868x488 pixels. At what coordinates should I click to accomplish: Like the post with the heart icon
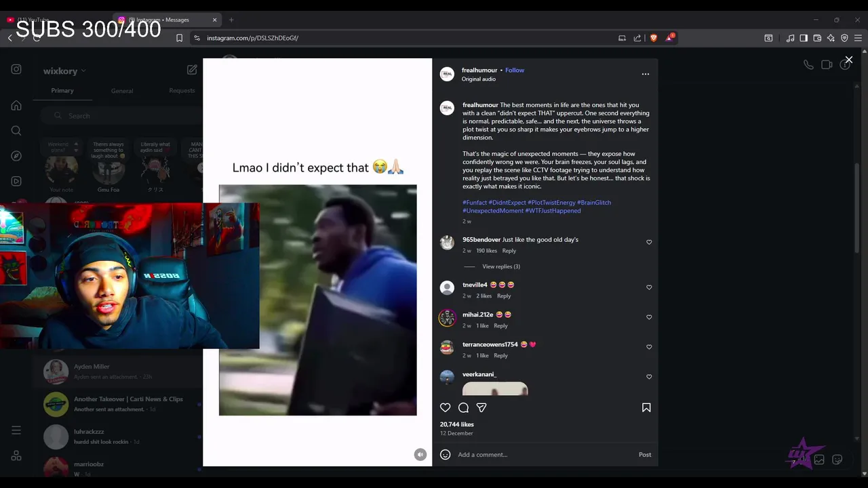pyautogui.click(x=446, y=407)
